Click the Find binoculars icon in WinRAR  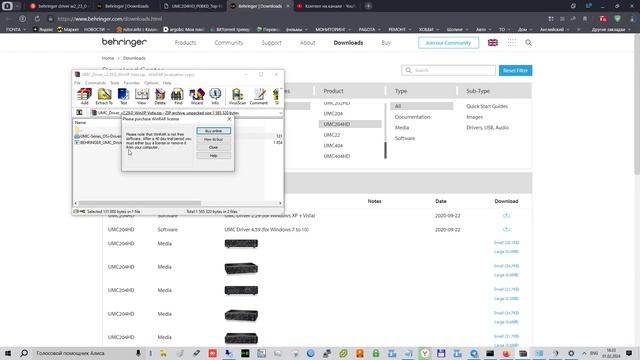(178, 95)
